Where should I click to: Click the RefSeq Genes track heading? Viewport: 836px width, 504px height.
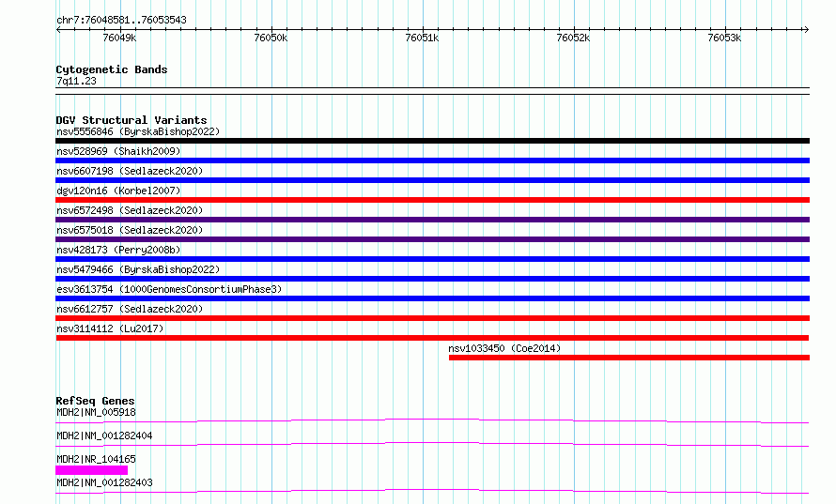tap(95, 401)
